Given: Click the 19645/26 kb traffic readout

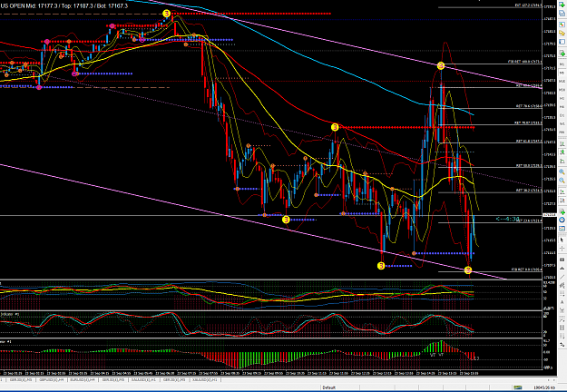Looking at the screenshot, I should coord(544,387).
